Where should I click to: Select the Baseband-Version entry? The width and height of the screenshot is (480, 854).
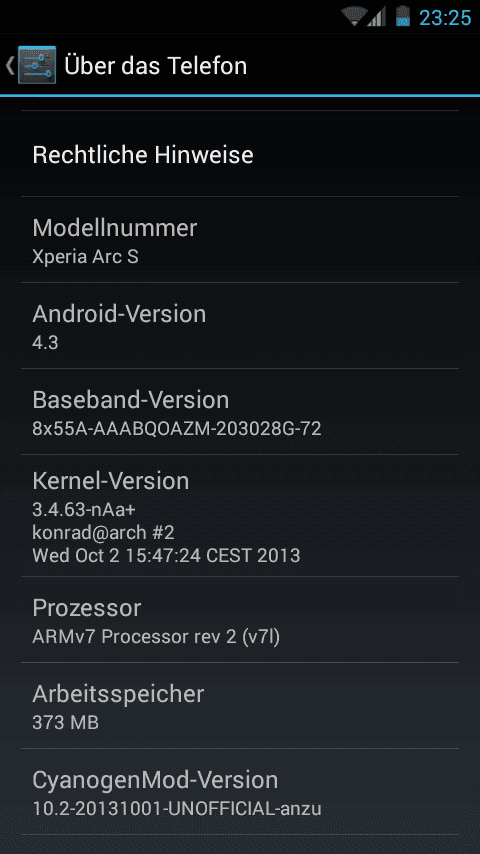tap(240, 412)
